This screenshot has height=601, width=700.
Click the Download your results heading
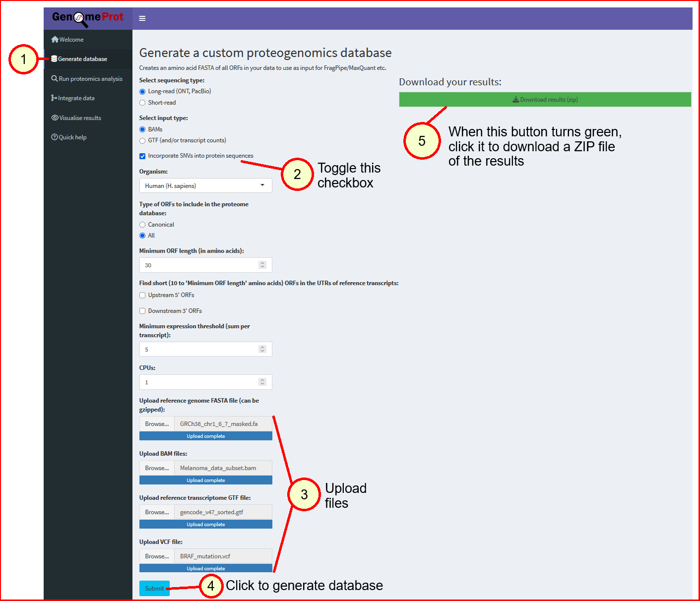450,82
